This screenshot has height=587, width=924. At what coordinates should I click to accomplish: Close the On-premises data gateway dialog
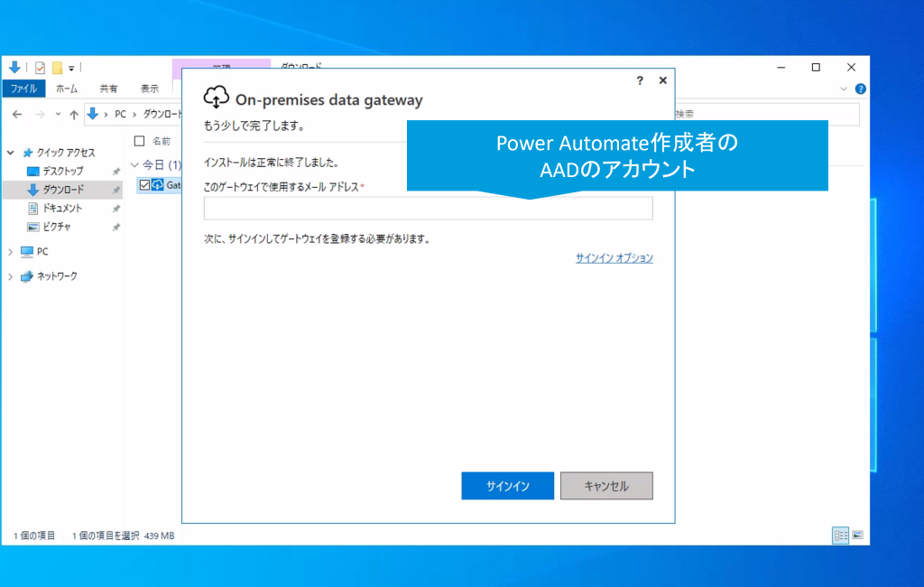tap(663, 80)
